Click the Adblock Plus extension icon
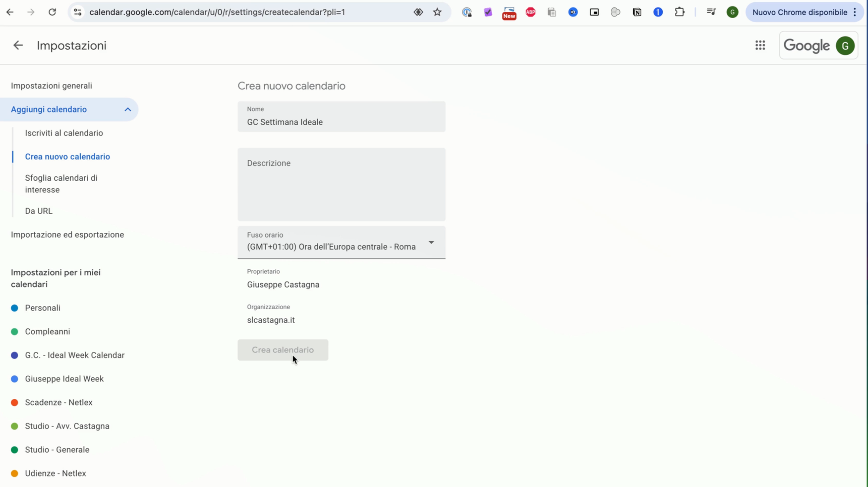Image resolution: width=868 pixels, height=487 pixels. pyautogui.click(x=530, y=12)
